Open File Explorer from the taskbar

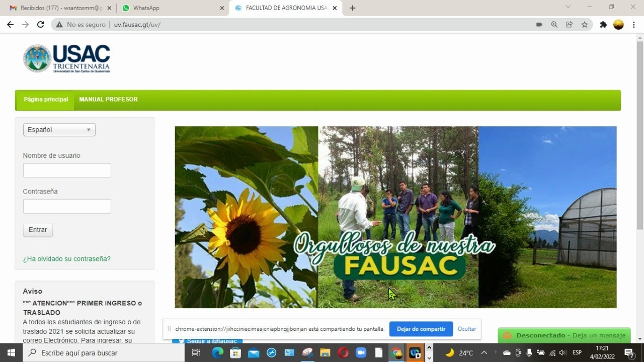tap(325, 352)
